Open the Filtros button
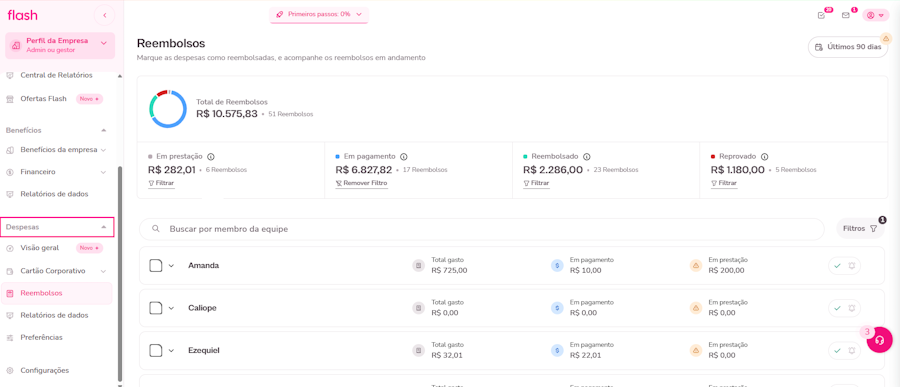The image size is (900, 387). (x=860, y=229)
